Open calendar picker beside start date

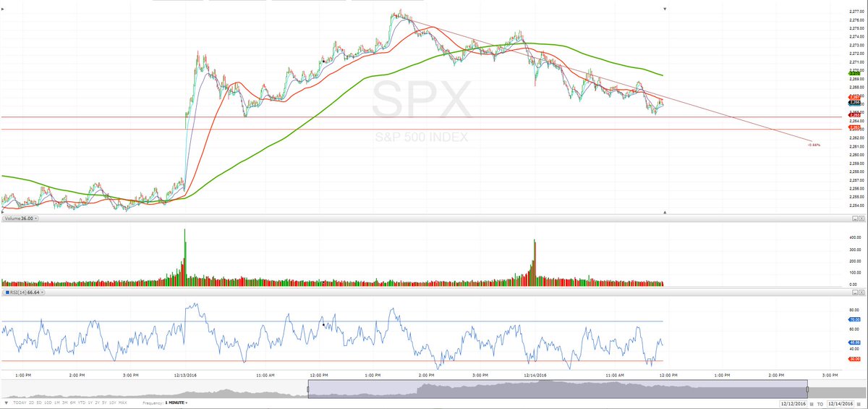pyautogui.click(x=812, y=404)
